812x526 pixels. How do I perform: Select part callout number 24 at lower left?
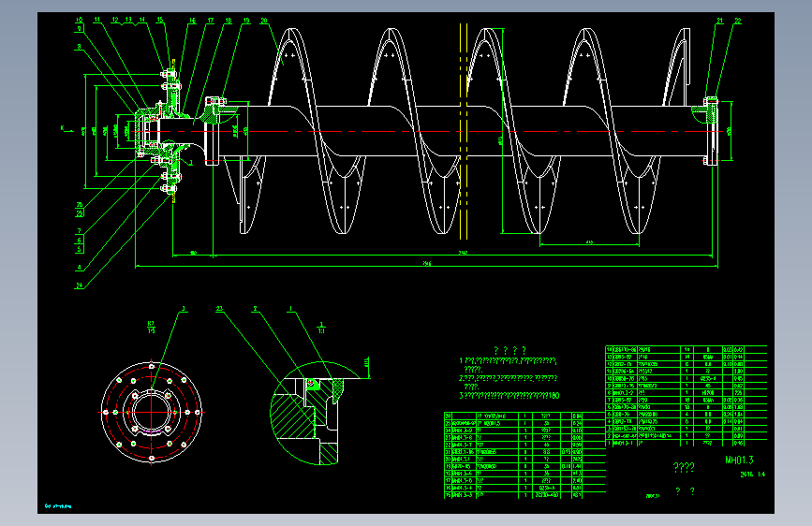pyautogui.click(x=80, y=285)
